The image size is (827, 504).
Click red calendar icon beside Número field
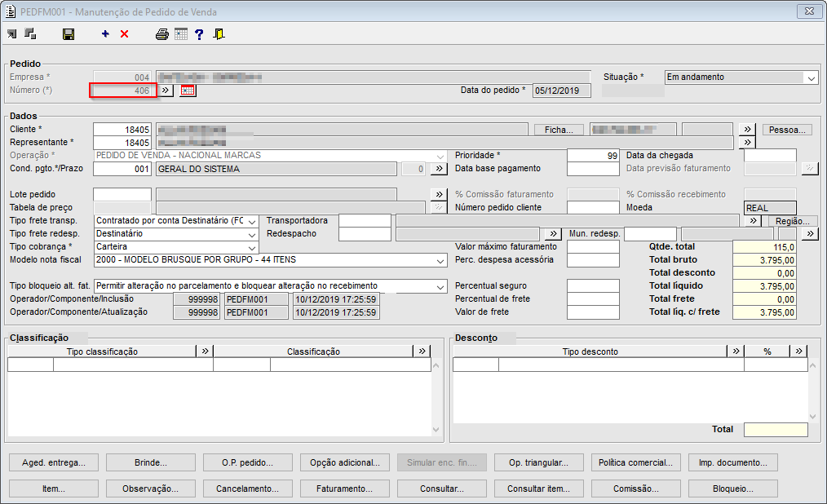188,91
